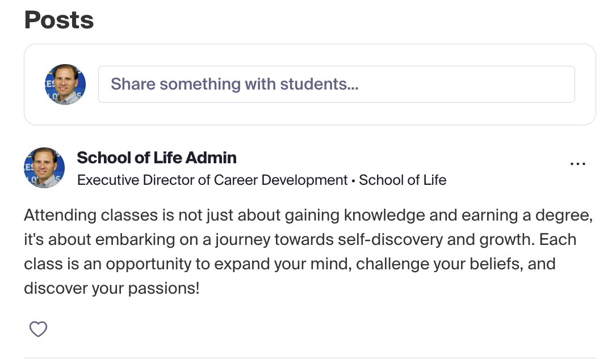Click the Posts section heading
The width and height of the screenshot is (612, 364).
59,20
